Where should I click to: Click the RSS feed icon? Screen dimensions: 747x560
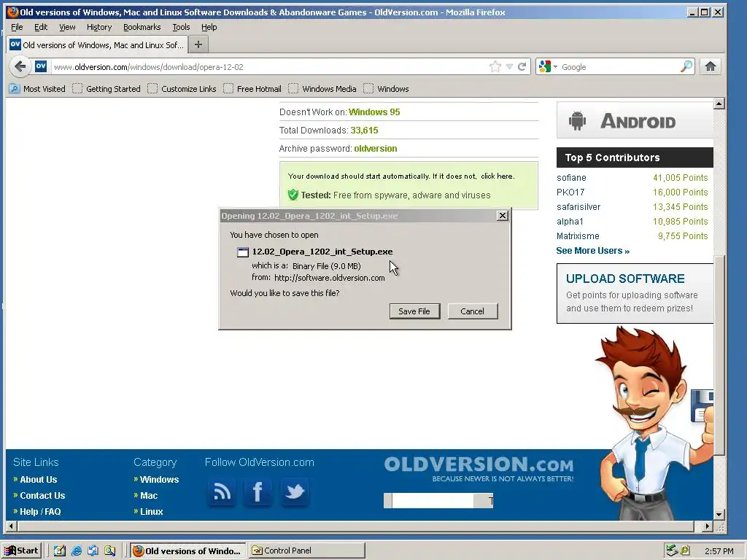click(222, 491)
